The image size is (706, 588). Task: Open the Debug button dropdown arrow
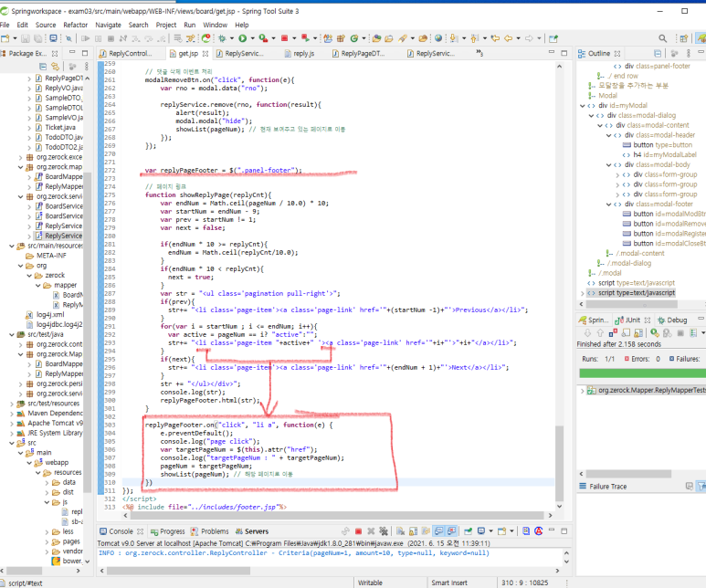click(x=231, y=38)
